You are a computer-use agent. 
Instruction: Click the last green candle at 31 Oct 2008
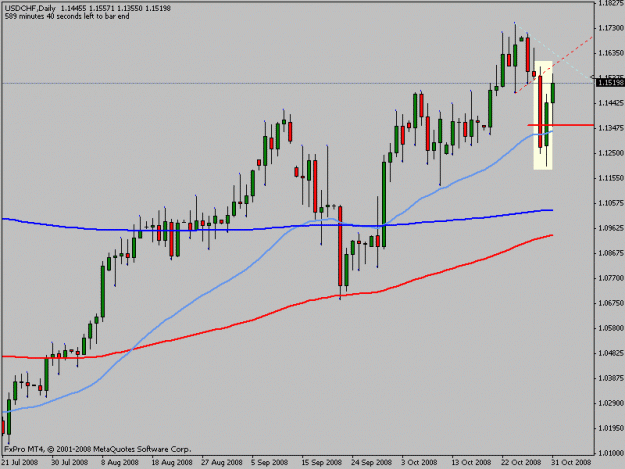pos(553,93)
